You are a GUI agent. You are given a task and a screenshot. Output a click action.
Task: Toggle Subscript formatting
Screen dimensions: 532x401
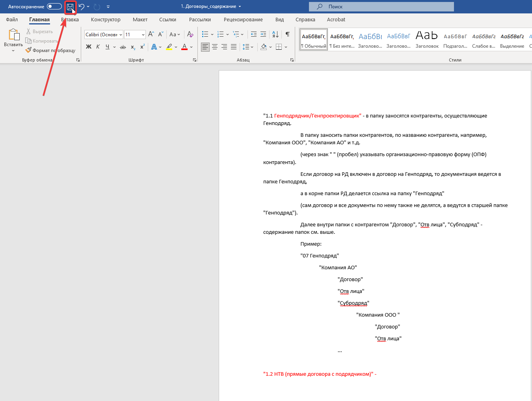click(x=133, y=47)
